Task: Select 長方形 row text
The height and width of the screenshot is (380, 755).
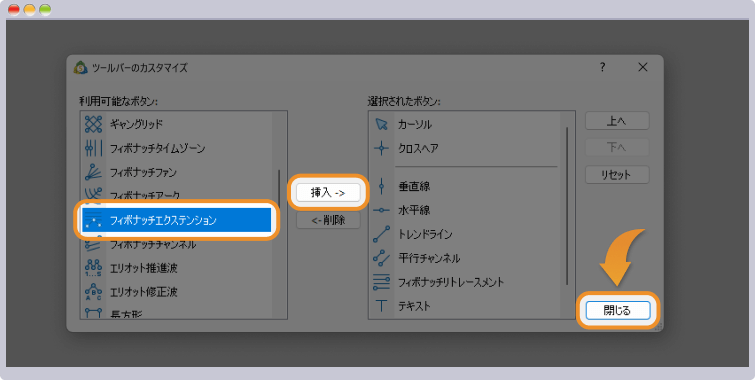Action: coord(126,314)
